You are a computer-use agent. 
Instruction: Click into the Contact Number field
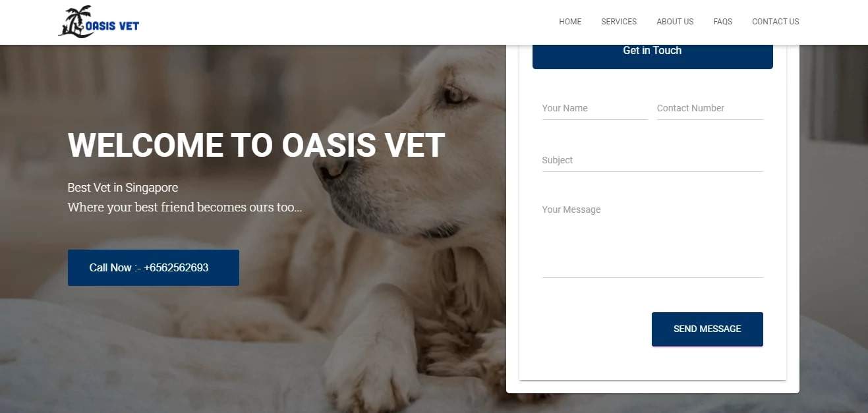pos(710,109)
